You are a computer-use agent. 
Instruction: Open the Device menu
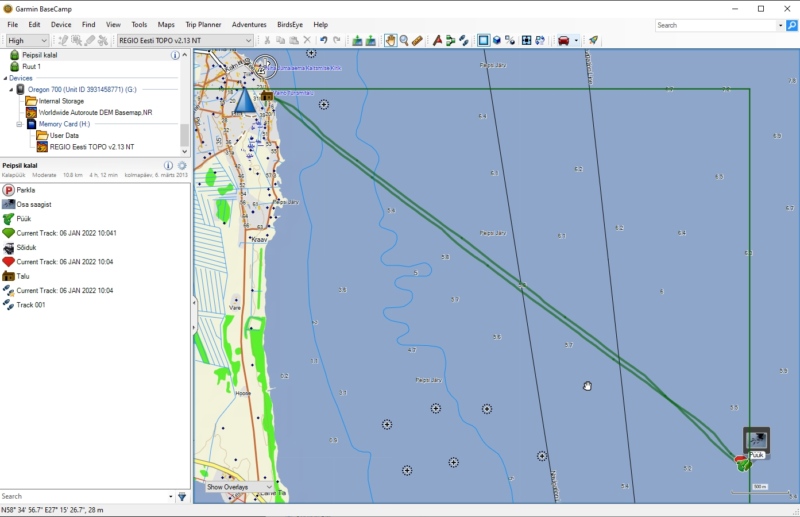tap(61, 24)
